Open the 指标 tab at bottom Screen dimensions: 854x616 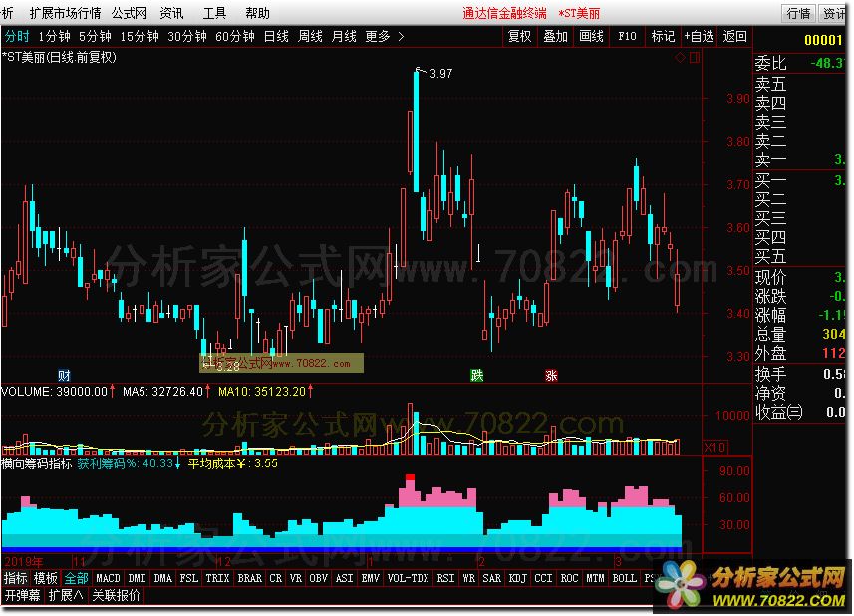(15, 578)
